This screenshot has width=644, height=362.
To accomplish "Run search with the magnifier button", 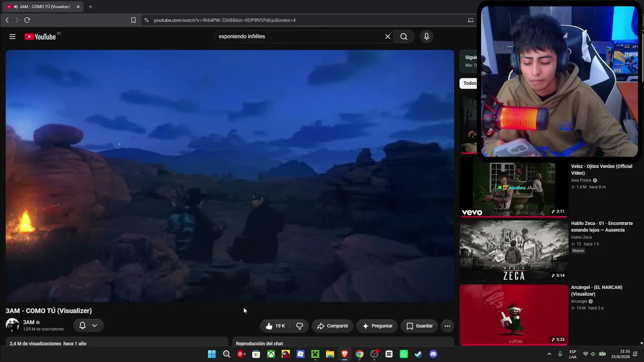I will (404, 37).
